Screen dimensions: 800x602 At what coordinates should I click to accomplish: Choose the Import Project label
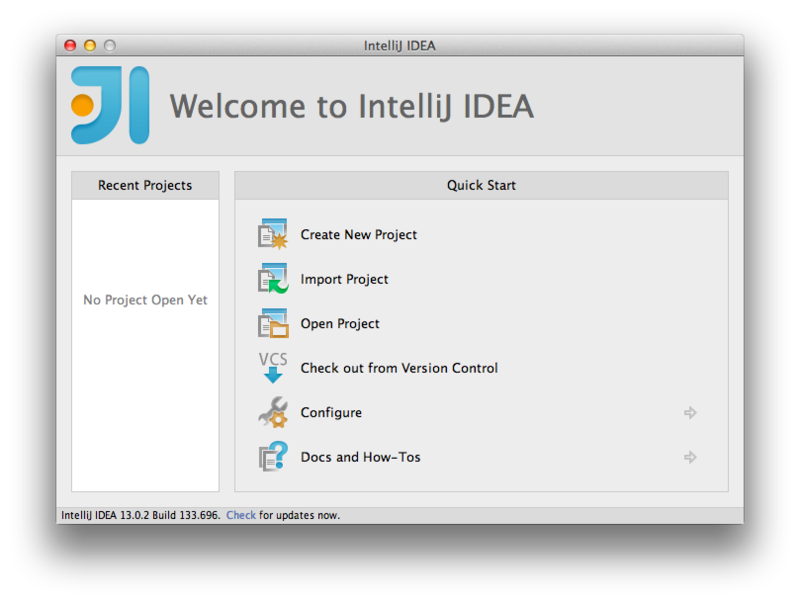click(x=344, y=279)
